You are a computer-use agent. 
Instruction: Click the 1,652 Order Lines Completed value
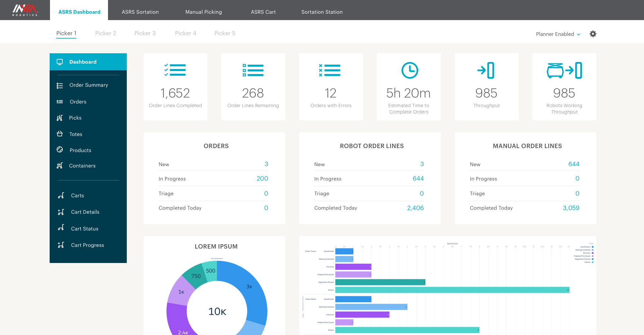pyautogui.click(x=175, y=93)
